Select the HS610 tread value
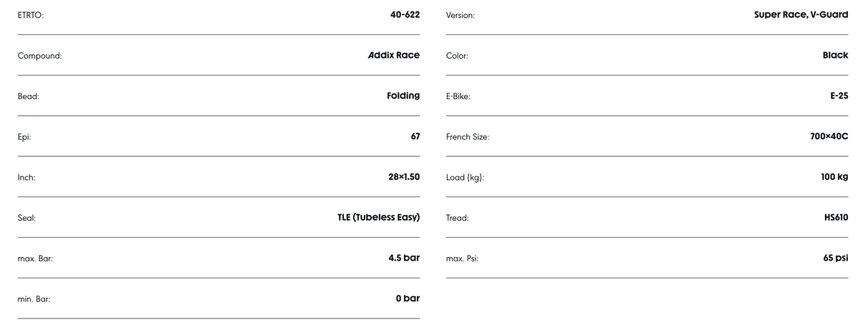This screenshot has height=327, width=868. (x=836, y=218)
